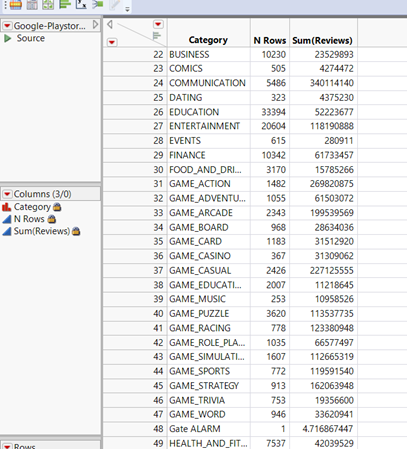Expand the toolbar overflow chevron

[127, 9]
